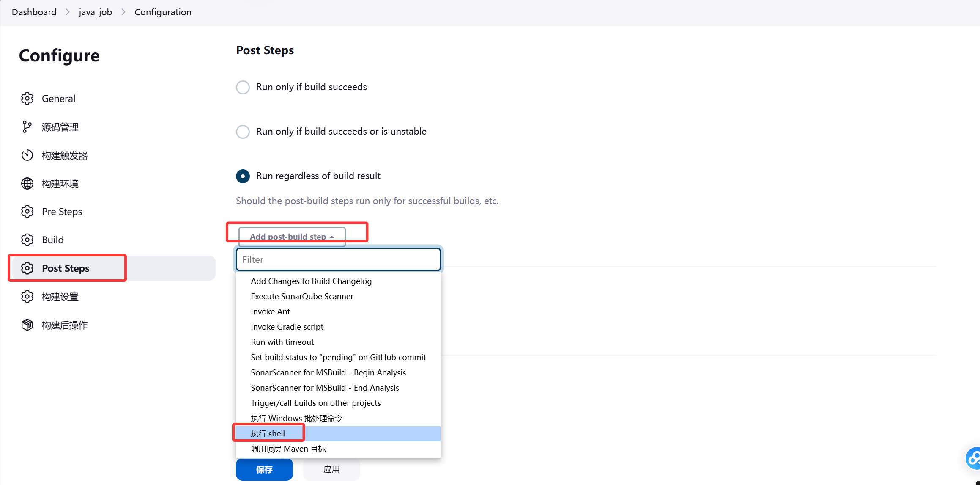Click the gear icon beside Post Steps
This screenshot has width=980, height=485.
click(x=27, y=268)
